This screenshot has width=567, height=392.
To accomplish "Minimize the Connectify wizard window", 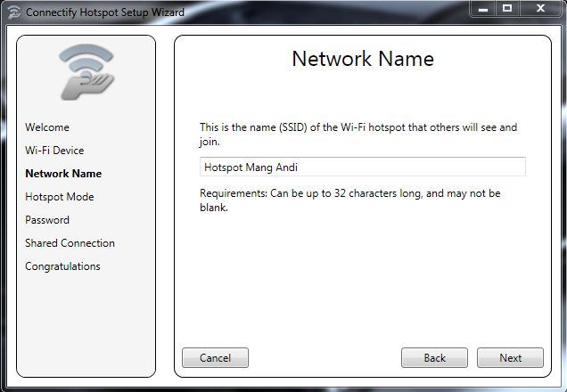I will [x=482, y=9].
